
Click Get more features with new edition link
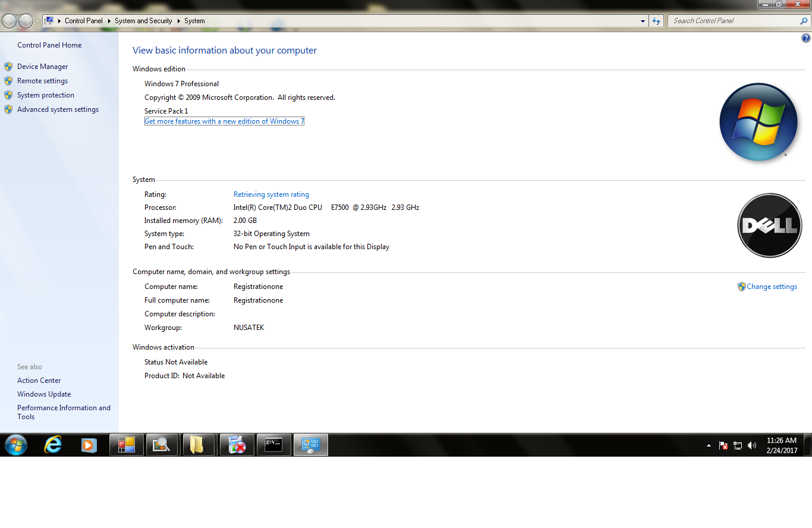(224, 121)
